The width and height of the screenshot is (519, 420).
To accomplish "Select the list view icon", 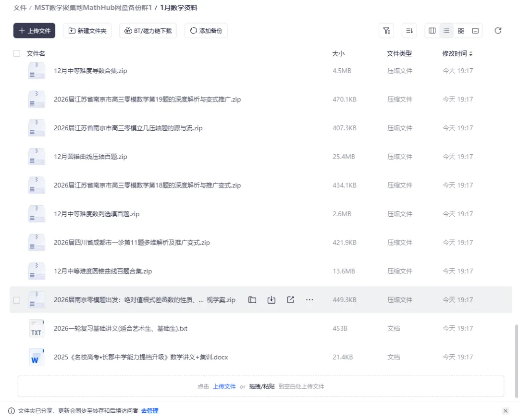I will tap(446, 30).
